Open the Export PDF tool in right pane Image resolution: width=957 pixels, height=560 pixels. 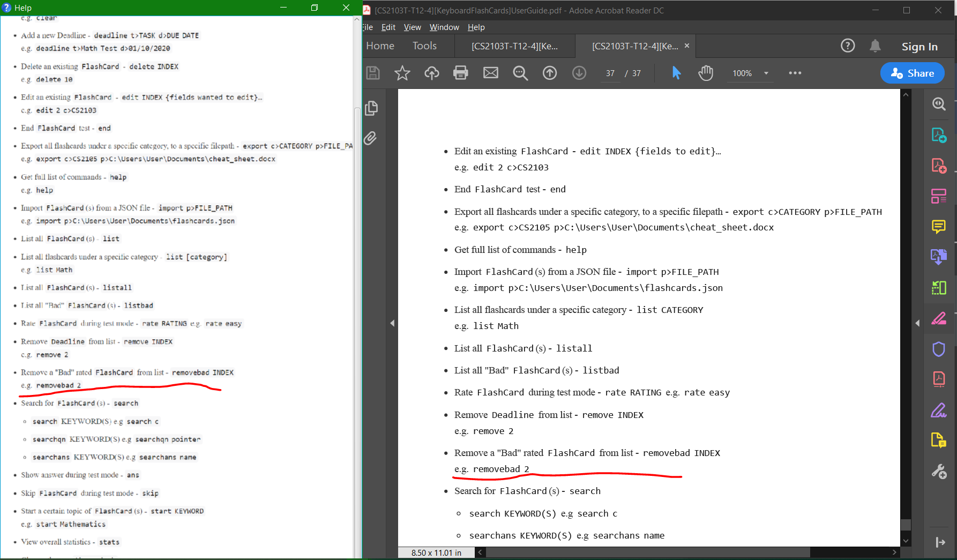[x=939, y=135]
